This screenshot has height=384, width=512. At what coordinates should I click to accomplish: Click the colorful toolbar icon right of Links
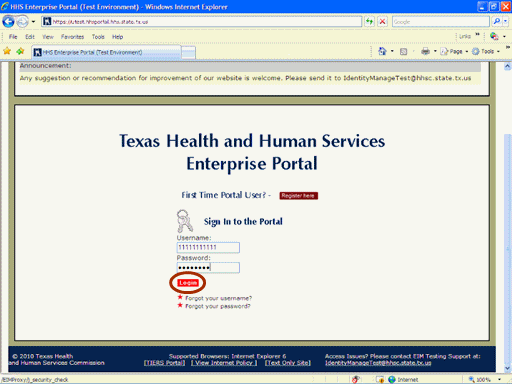point(494,36)
